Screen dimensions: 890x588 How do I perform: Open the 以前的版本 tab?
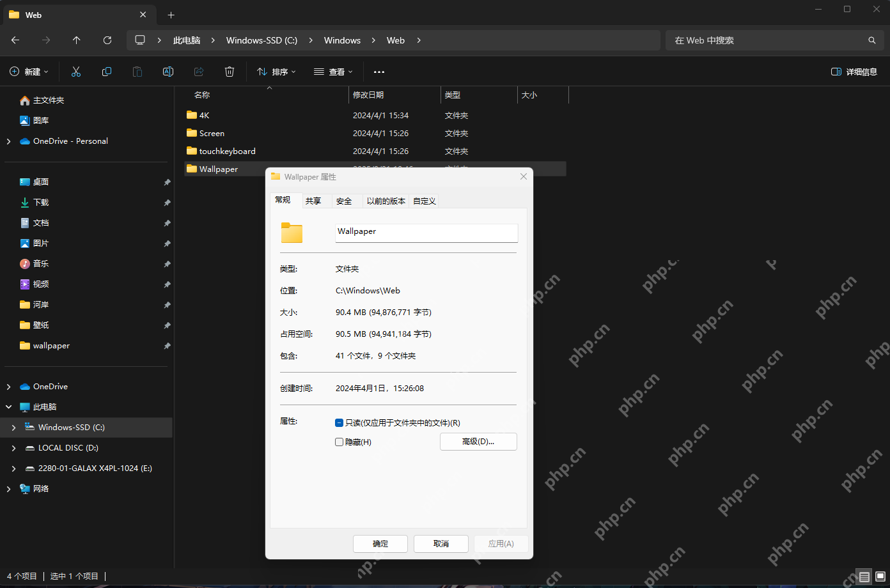386,201
